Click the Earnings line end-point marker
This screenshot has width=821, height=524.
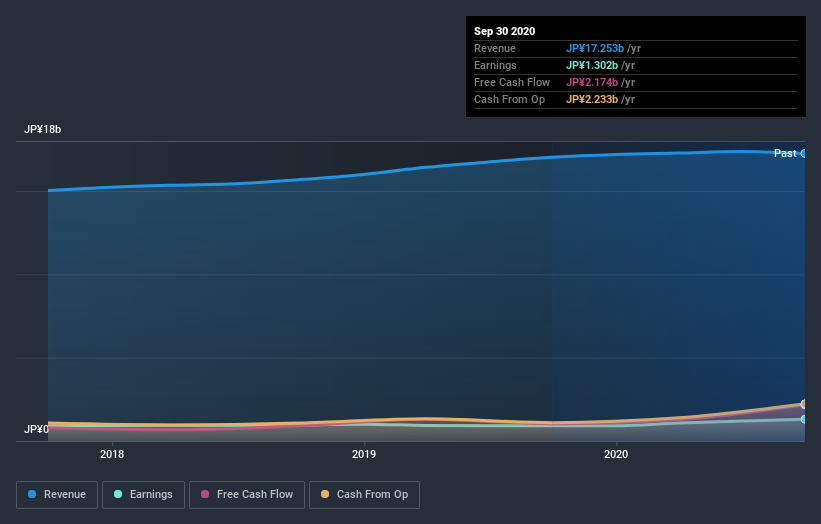(x=803, y=419)
